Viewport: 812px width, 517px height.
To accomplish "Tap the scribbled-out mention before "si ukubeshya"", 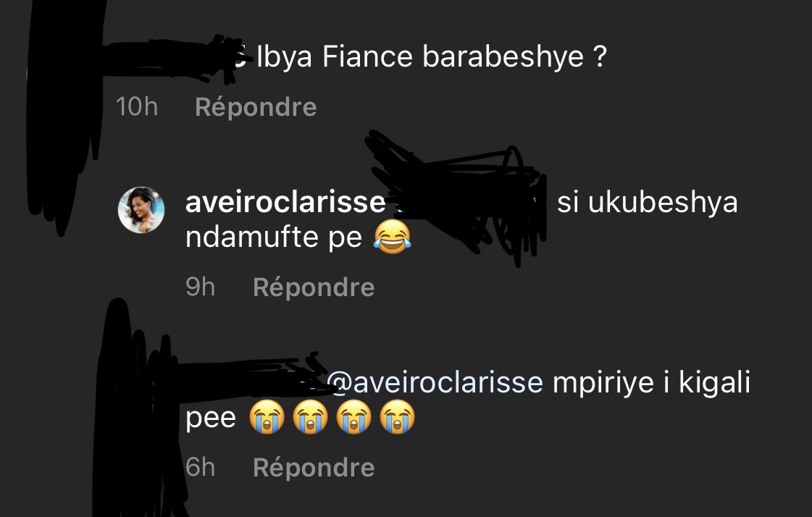I will click(469, 199).
